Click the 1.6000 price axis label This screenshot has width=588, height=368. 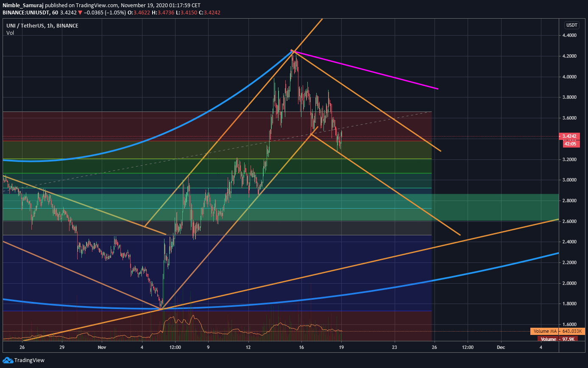click(x=569, y=324)
